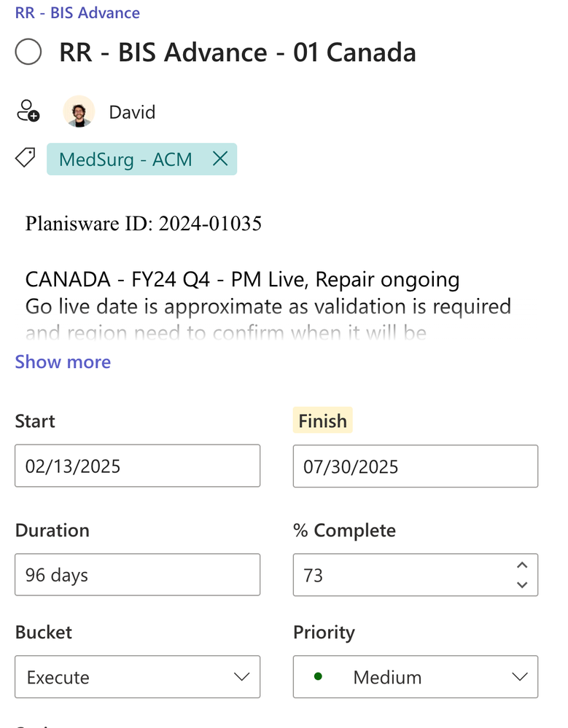This screenshot has height=728, width=568.
Task: Click the task title RR - BIS Advance - 01 Canada
Action: [238, 52]
